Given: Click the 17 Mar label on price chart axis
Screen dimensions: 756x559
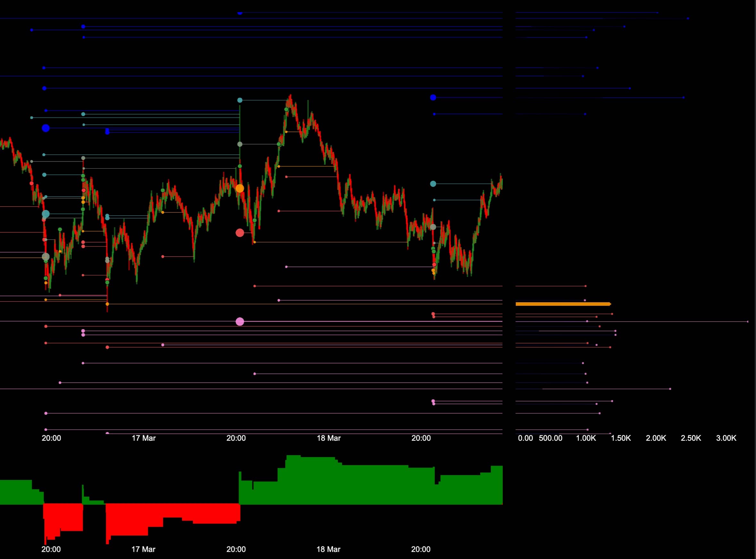Looking at the screenshot, I should click(144, 438).
